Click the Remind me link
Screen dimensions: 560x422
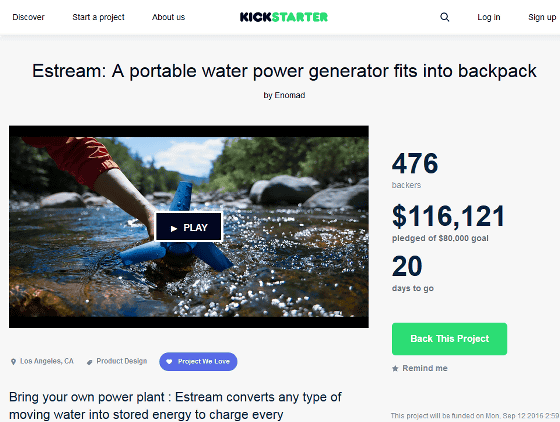[425, 368]
